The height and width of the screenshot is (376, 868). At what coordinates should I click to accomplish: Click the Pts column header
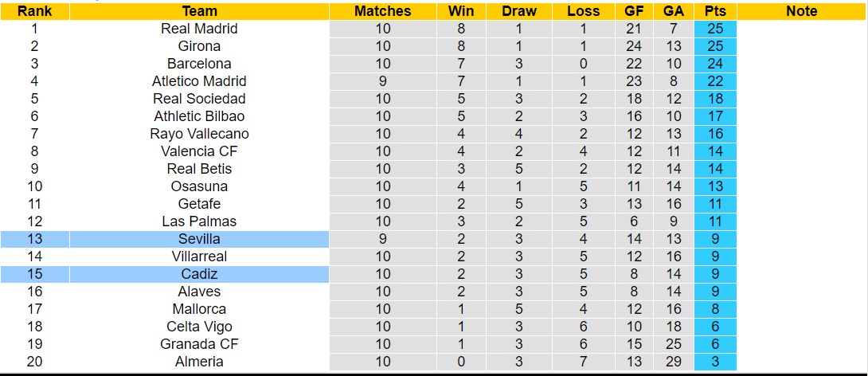tap(714, 11)
